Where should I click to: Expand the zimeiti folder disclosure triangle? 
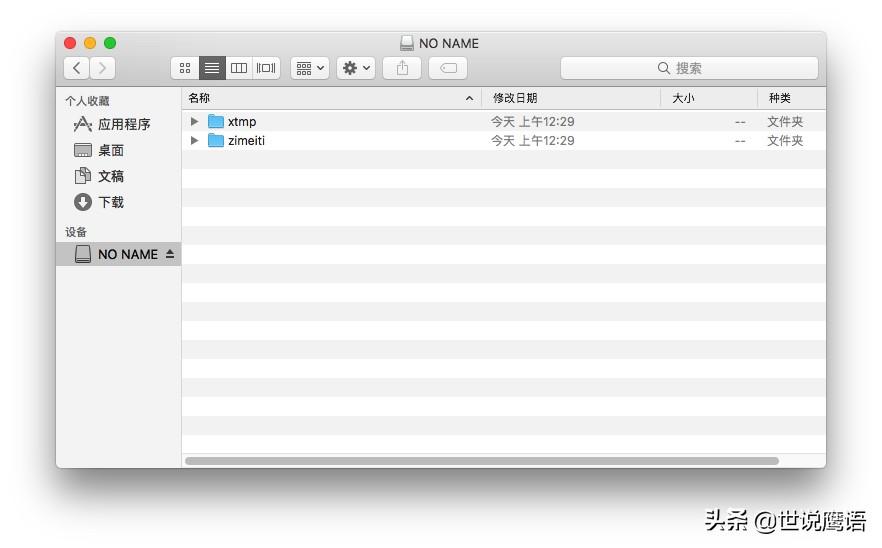click(195, 141)
